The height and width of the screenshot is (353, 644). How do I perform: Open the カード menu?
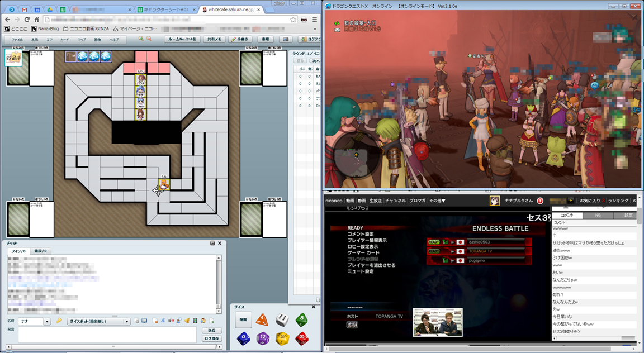(64, 40)
